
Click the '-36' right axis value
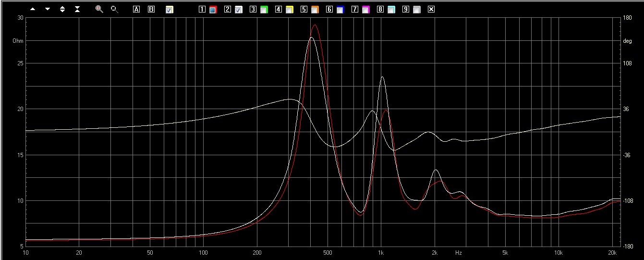[627, 155]
